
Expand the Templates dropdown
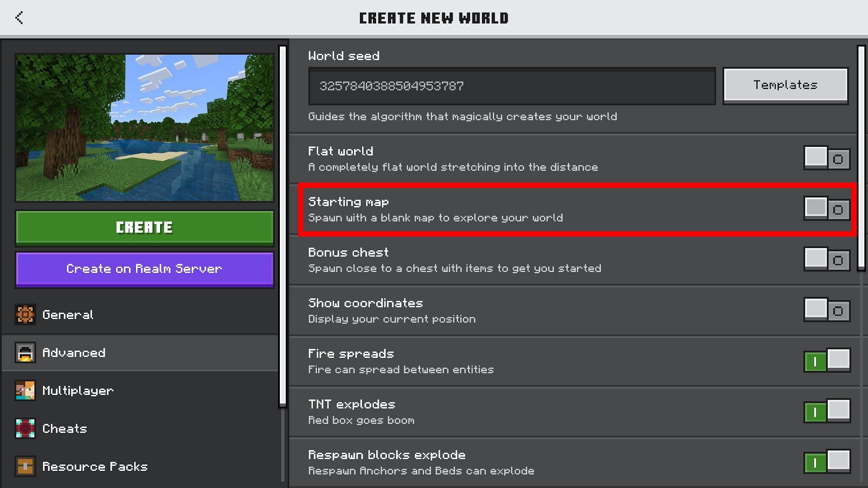pyautogui.click(x=785, y=84)
